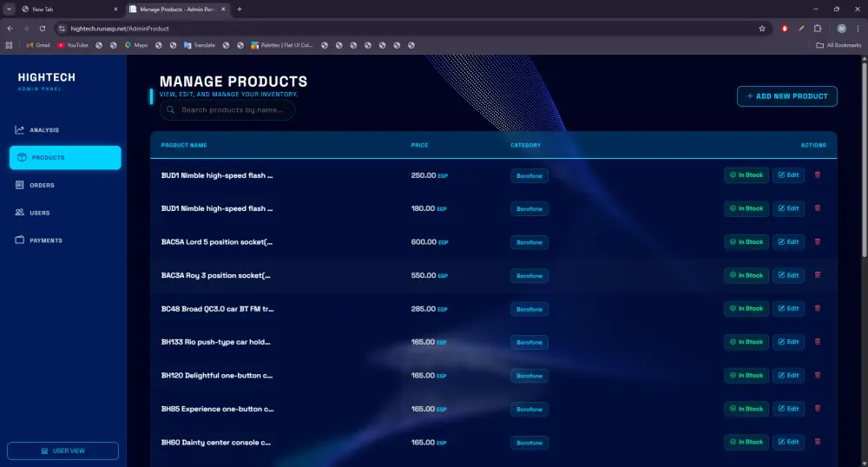Toggle In Stock for BAC3A Roy socket
This screenshot has height=467, width=868.
pos(746,275)
